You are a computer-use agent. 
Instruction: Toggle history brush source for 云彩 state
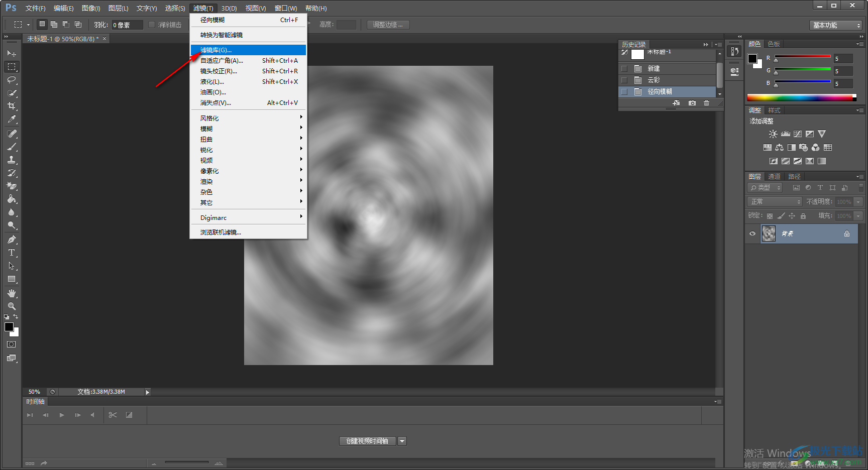pos(624,80)
